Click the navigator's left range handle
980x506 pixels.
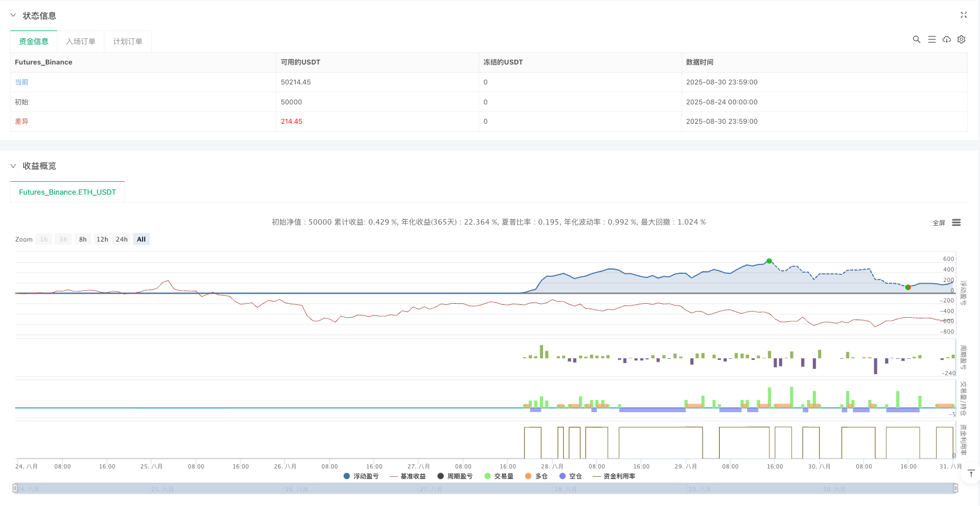(15, 488)
